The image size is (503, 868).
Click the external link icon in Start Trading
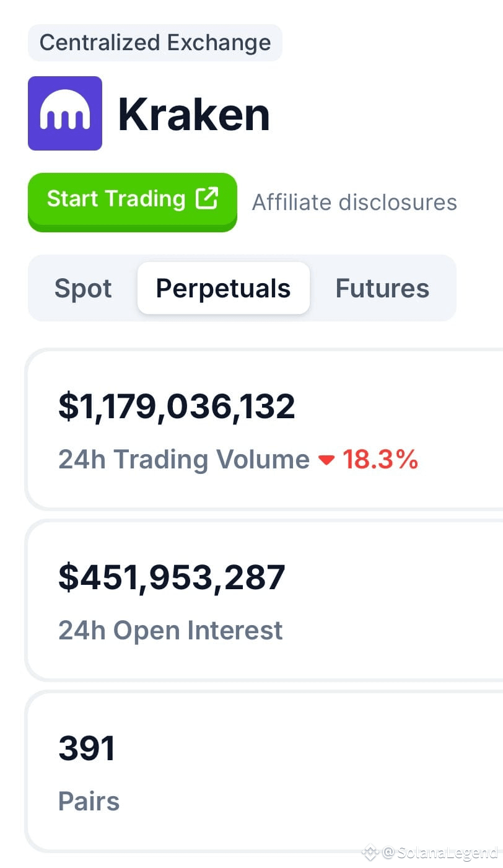pos(207,198)
